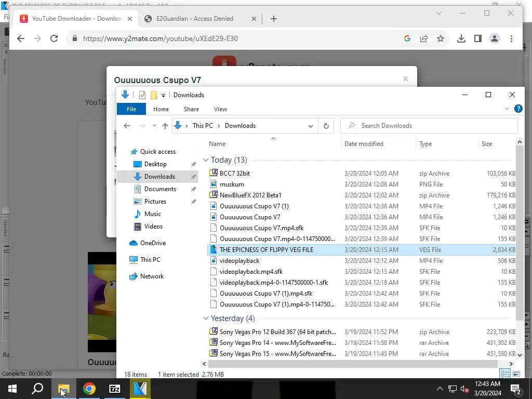Image resolution: width=532 pixels, height=399 pixels.
Task: Open the Home ribbon tab
Action: click(161, 109)
